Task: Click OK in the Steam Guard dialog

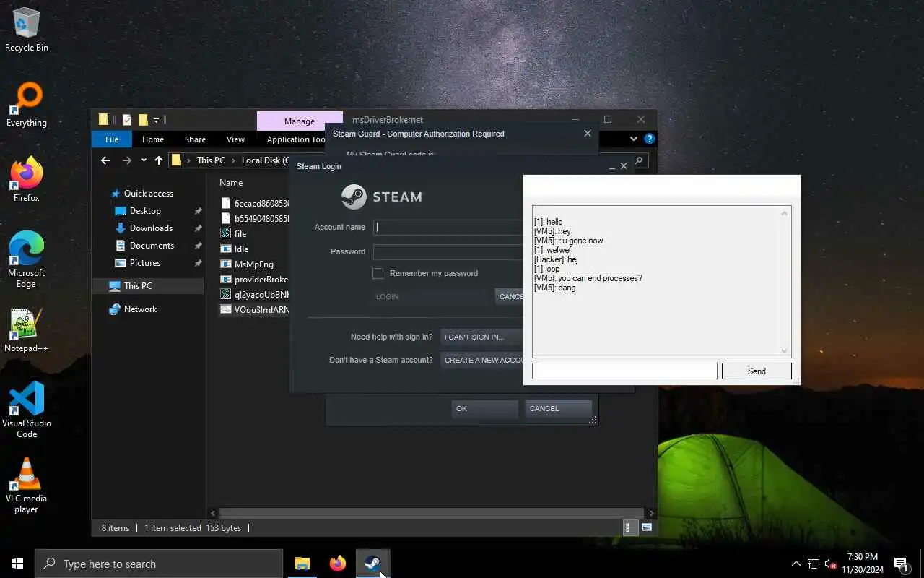Action: tap(484, 409)
